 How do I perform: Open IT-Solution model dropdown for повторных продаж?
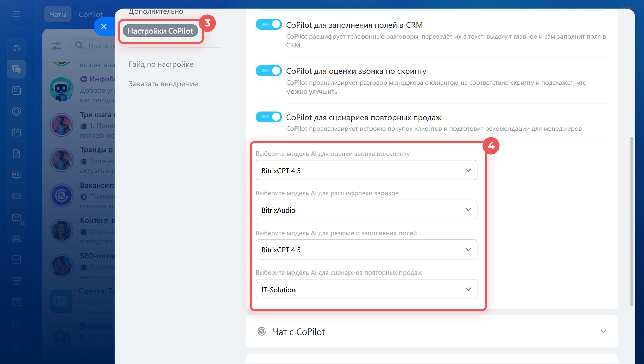pos(366,289)
